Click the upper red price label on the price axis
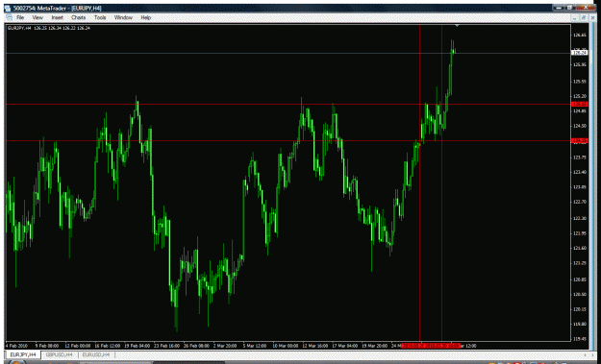The width and height of the screenshot is (601, 364). pos(580,104)
